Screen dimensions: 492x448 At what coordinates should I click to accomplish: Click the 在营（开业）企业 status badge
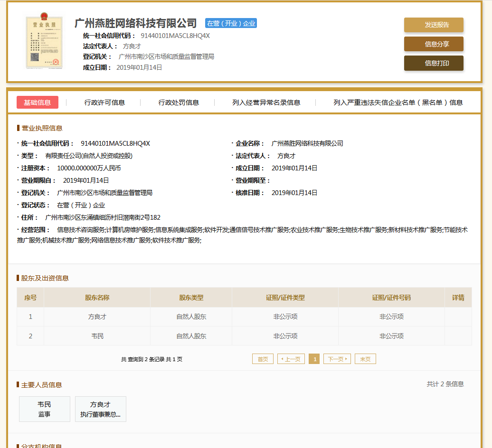point(231,23)
